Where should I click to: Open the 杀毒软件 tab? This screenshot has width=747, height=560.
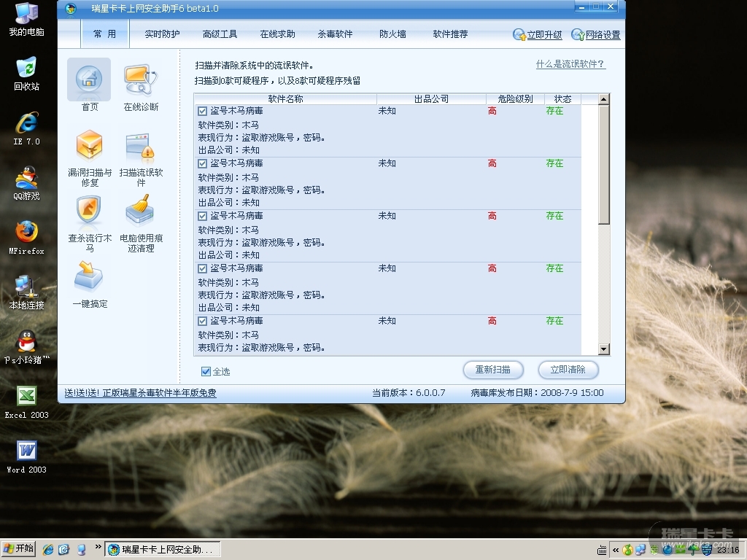(335, 34)
